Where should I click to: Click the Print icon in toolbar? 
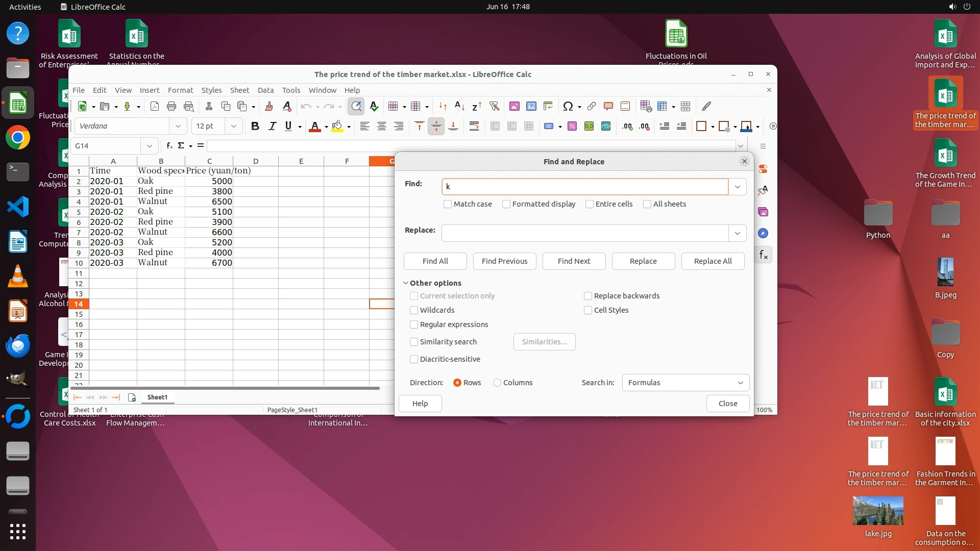(171, 106)
